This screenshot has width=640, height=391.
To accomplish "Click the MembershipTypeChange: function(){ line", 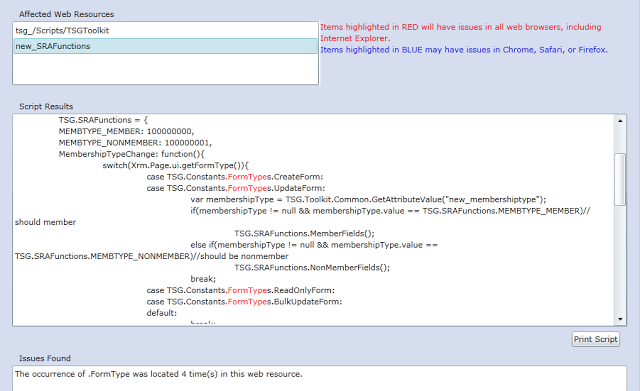I will pos(131,154).
